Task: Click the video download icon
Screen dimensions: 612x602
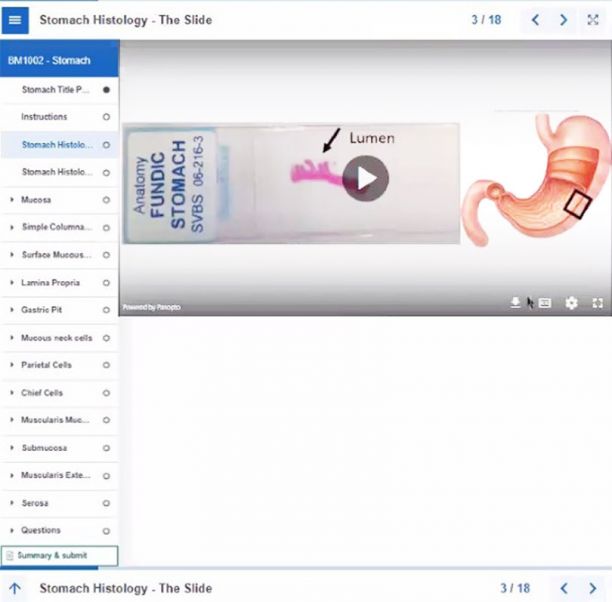Action: (515, 303)
